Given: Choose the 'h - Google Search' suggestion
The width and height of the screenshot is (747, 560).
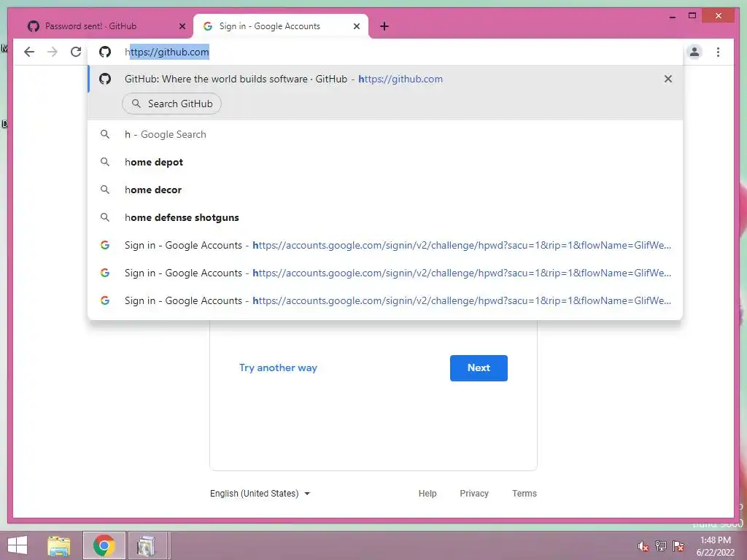Looking at the screenshot, I should [x=385, y=134].
